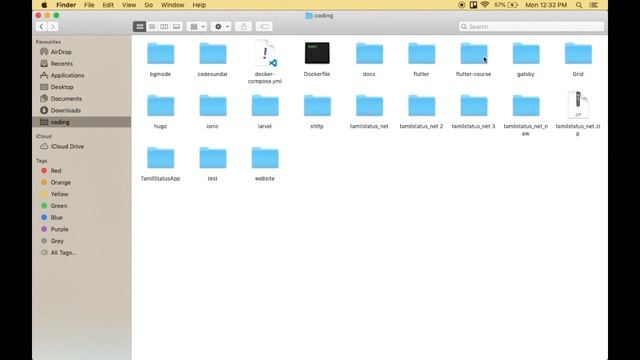The height and width of the screenshot is (360, 640).
Task: Open the Edit menu
Action: pyautogui.click(x=108, y=5)
